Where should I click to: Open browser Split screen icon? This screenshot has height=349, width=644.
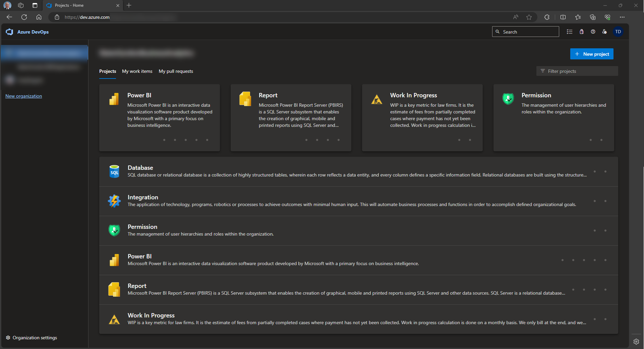563,17
